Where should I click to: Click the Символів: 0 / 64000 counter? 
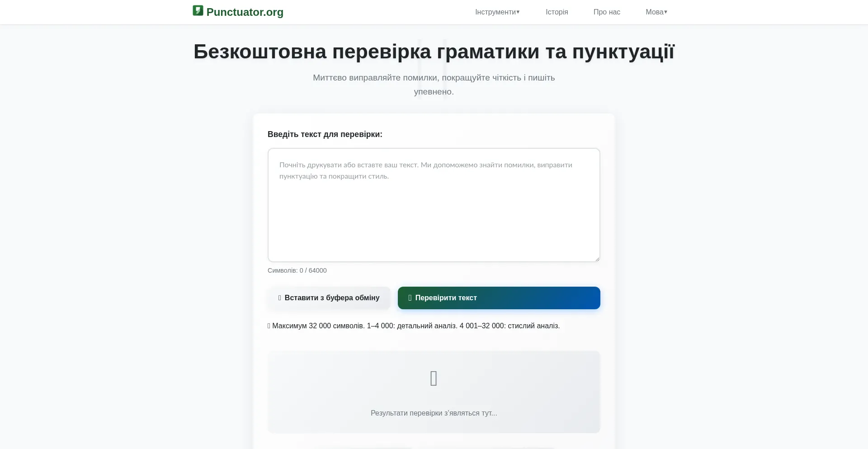click(x=297, y=270)
